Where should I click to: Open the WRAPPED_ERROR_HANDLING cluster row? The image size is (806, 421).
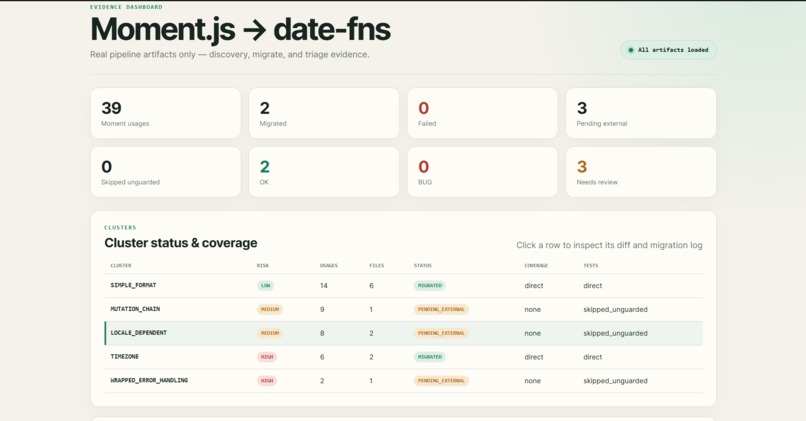click(x=404, y=381)
